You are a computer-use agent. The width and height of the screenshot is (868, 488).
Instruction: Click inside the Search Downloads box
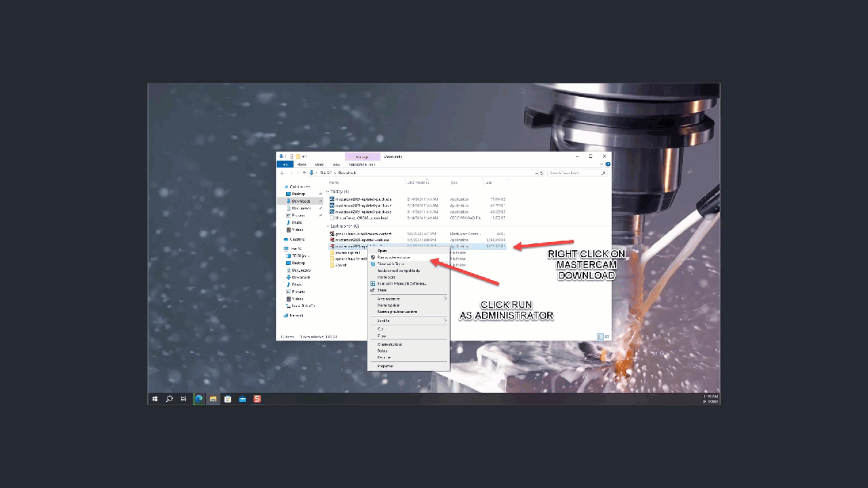coord(576,173)
